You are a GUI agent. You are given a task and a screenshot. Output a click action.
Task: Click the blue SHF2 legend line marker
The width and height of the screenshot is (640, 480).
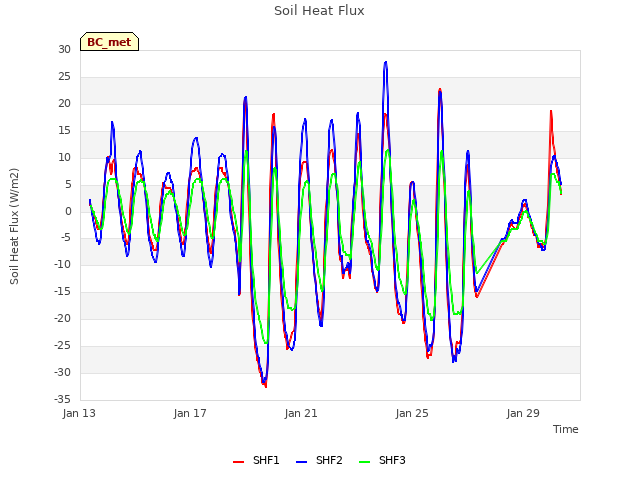[301, 462]
